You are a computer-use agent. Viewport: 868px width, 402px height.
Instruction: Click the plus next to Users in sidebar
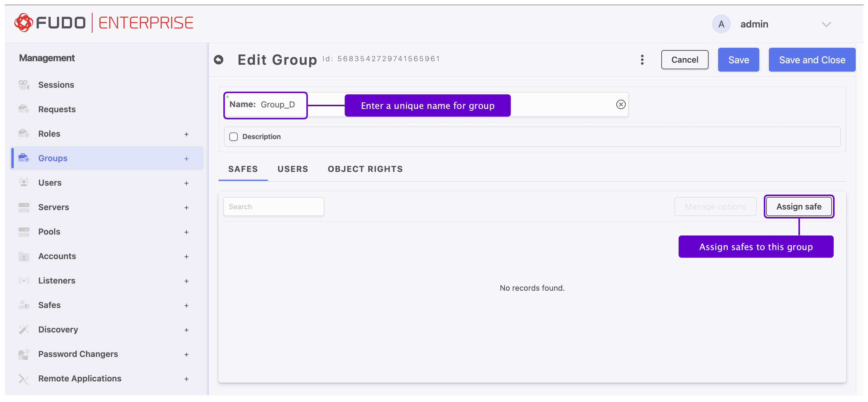[x=186, y=183]
